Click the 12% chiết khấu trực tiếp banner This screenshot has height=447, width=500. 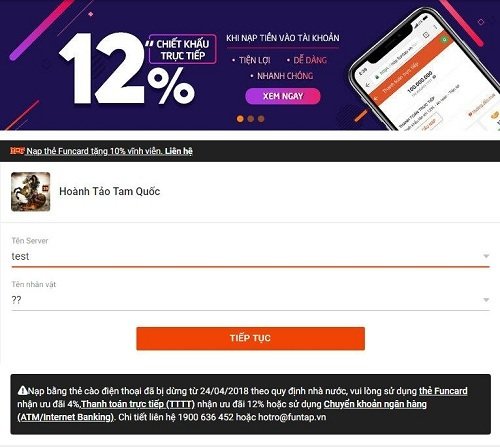137,68
